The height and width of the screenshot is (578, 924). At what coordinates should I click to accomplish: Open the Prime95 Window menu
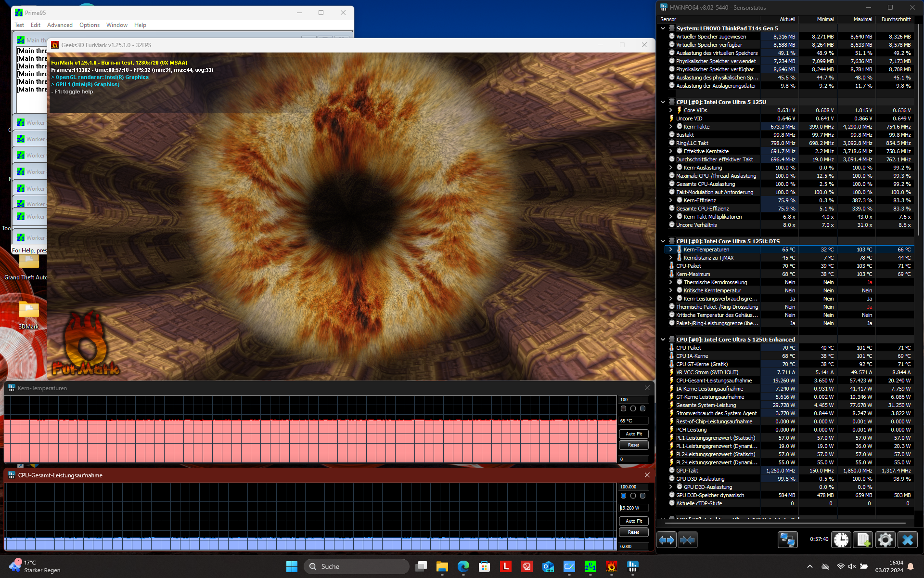tap(117, 25)
